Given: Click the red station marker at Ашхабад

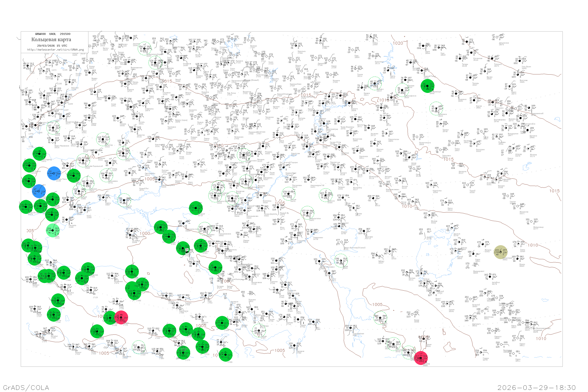Looking at the screenshot, I should point(421,358).
